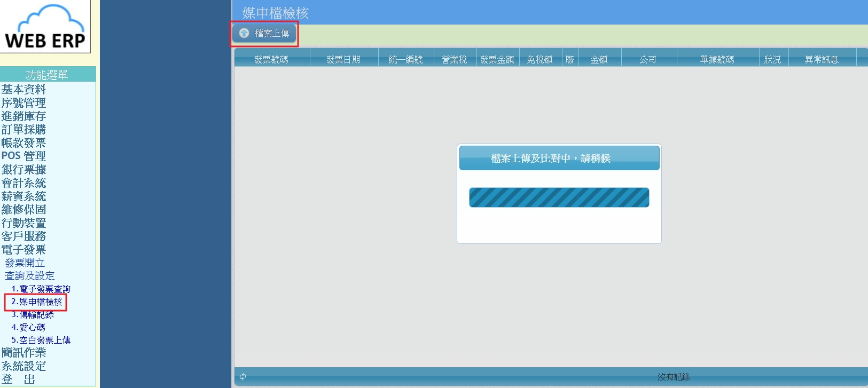Click the WEB ERP cloud logo

pos(45,27)
